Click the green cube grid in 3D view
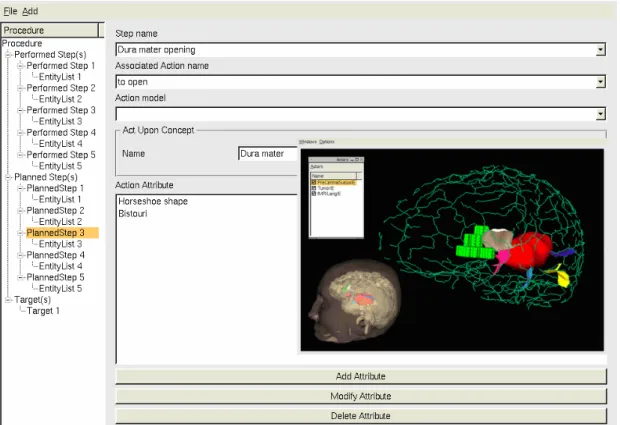620x425 pixels. (x=474, y=243)
